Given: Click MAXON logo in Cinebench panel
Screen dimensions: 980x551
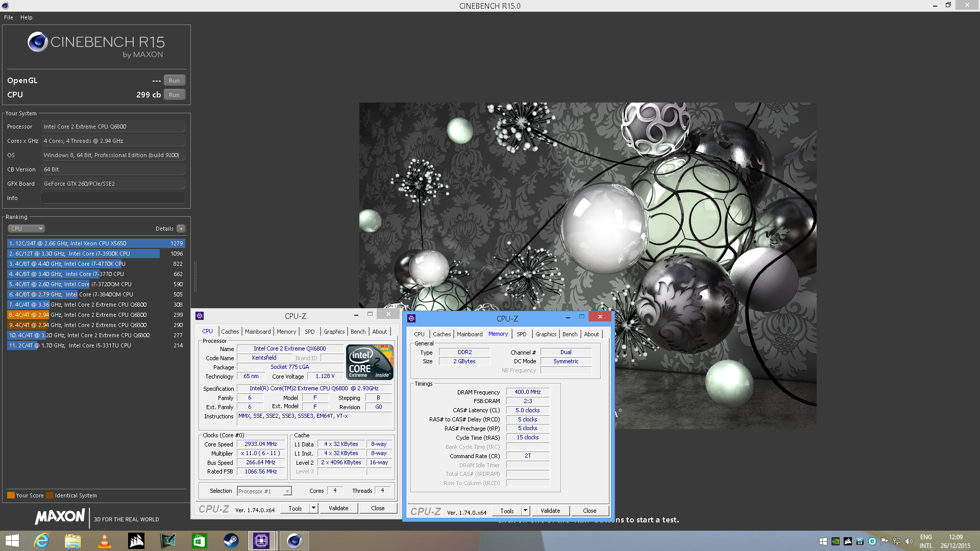Looking at the screenshot, I should 60,517.
